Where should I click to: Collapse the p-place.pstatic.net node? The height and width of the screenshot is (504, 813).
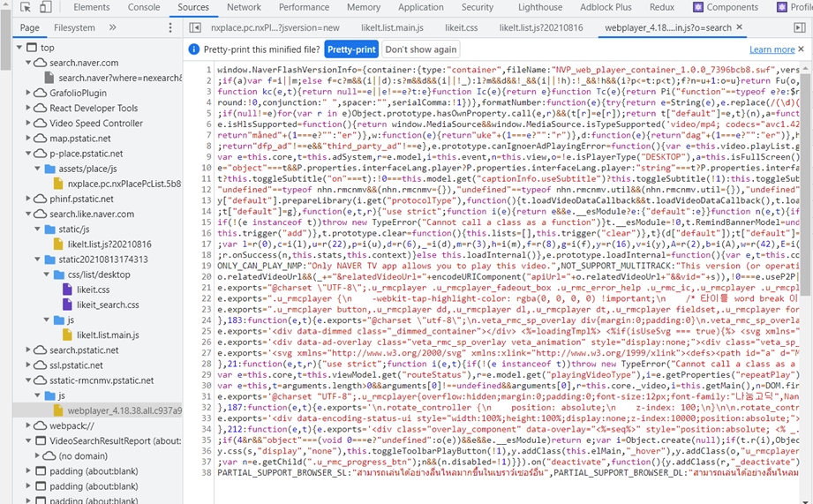pos(28,154)
